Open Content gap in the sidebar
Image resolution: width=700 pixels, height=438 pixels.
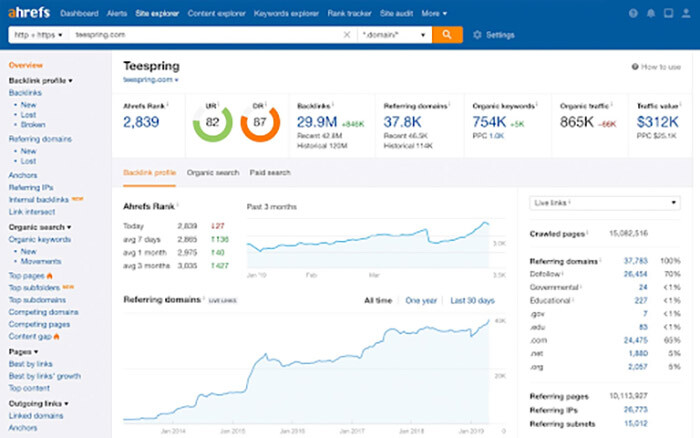(x=30, y=336)
